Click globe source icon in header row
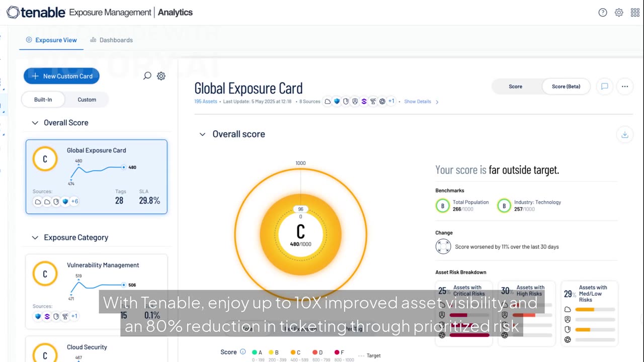644x362 pixels. point(382,102)
